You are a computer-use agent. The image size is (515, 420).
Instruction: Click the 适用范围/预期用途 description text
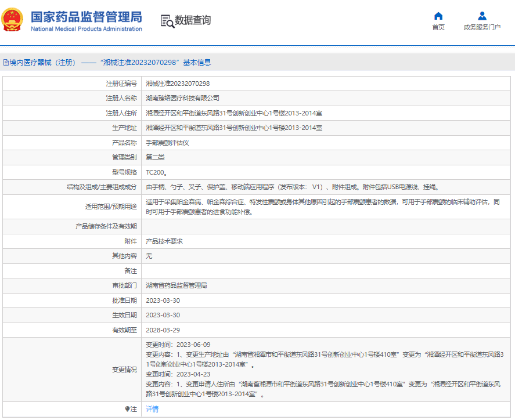(323, 207)
